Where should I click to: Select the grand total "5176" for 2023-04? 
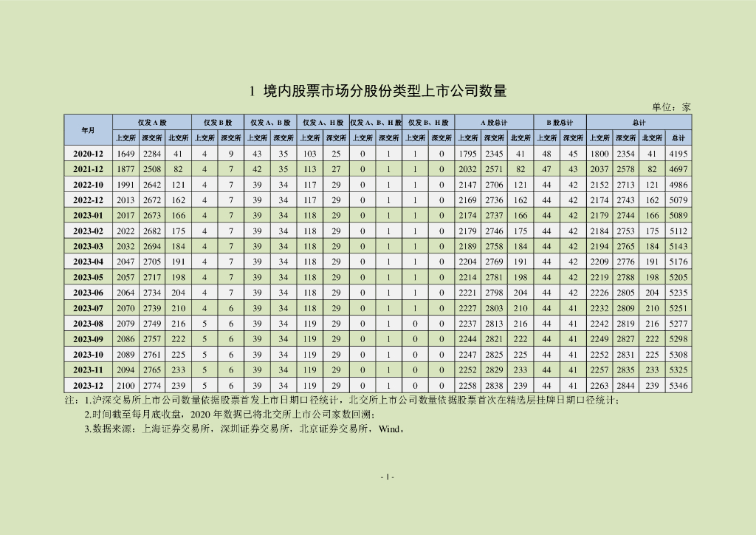click(x=678, y=262)
